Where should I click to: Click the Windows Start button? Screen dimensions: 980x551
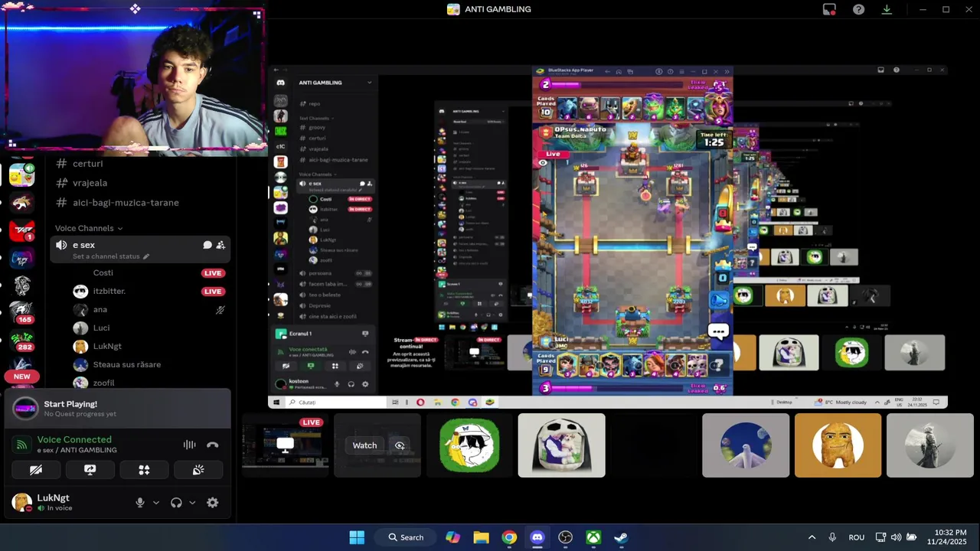tap(357, 537)
